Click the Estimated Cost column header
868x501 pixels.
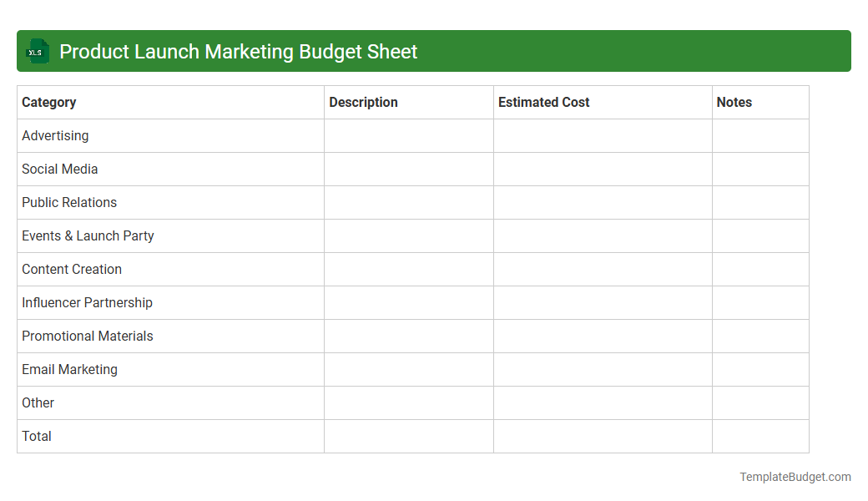pos(543,102)
